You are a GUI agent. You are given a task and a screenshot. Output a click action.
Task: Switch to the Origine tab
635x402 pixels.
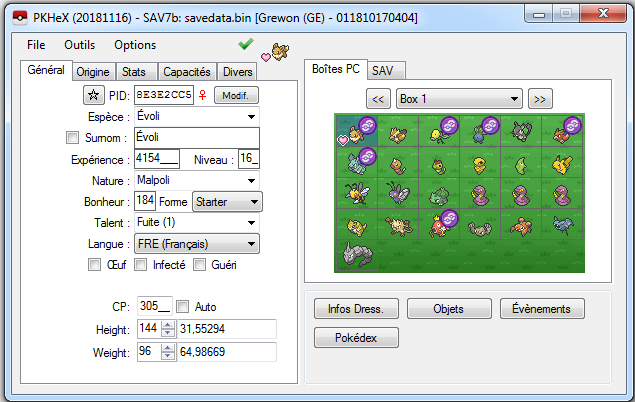tap(93, 72)
